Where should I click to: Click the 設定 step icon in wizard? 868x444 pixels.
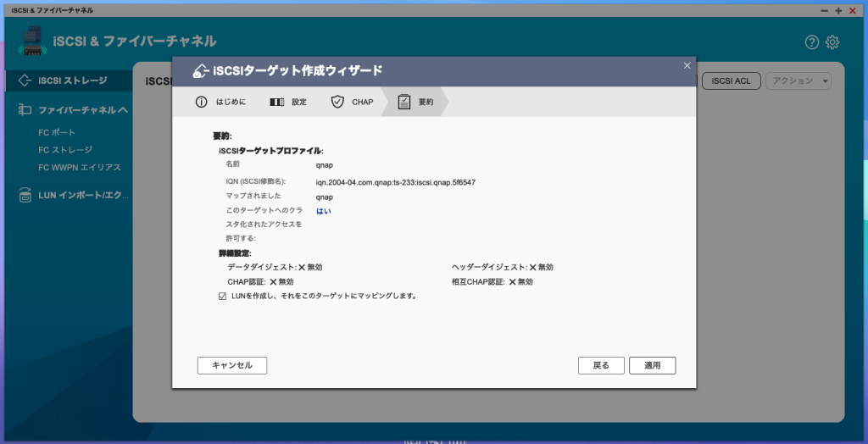pos(277,102)
